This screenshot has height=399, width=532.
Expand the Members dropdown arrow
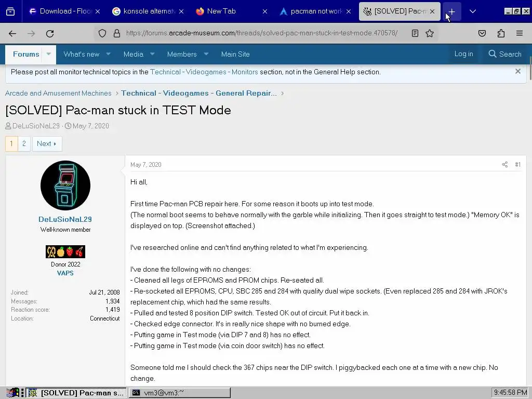206,54
